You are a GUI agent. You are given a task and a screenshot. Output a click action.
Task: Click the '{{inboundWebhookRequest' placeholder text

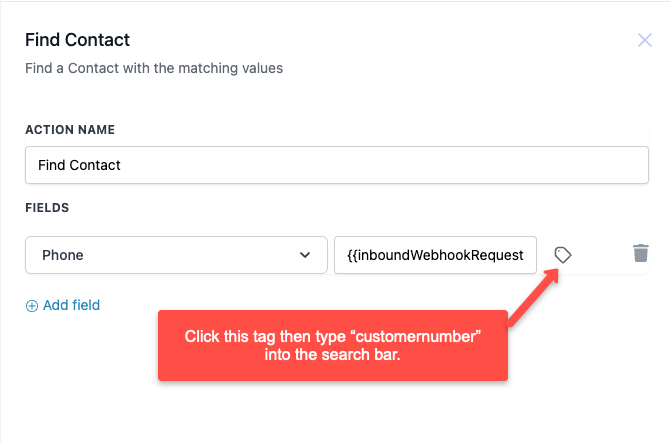coord(435,255)
